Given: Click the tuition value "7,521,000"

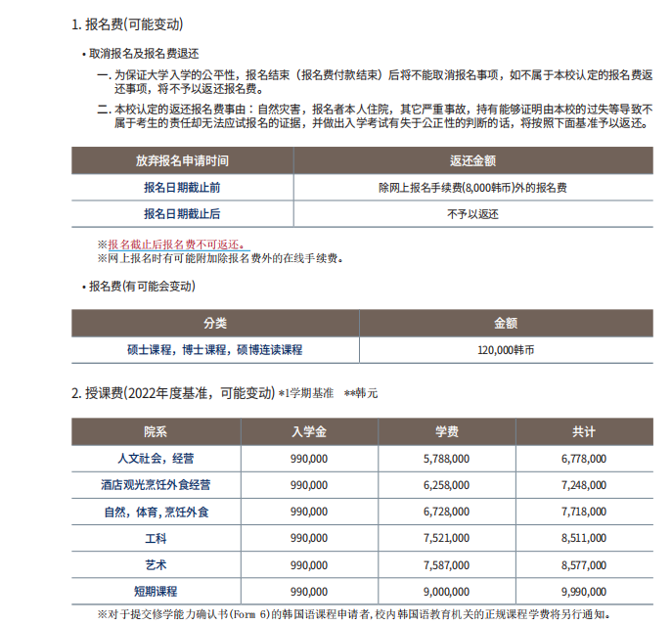Looking at the screenshot, I should pos(447,538).
